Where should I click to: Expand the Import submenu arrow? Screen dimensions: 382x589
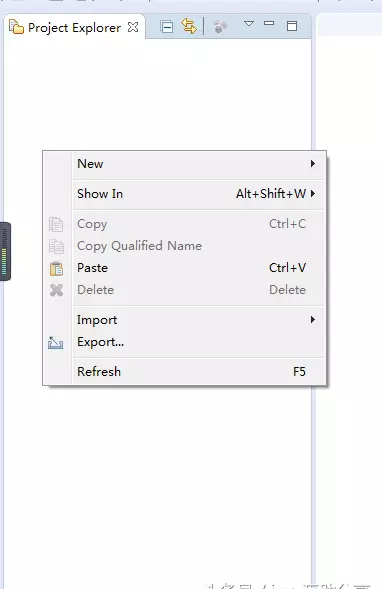coord(313,320)
